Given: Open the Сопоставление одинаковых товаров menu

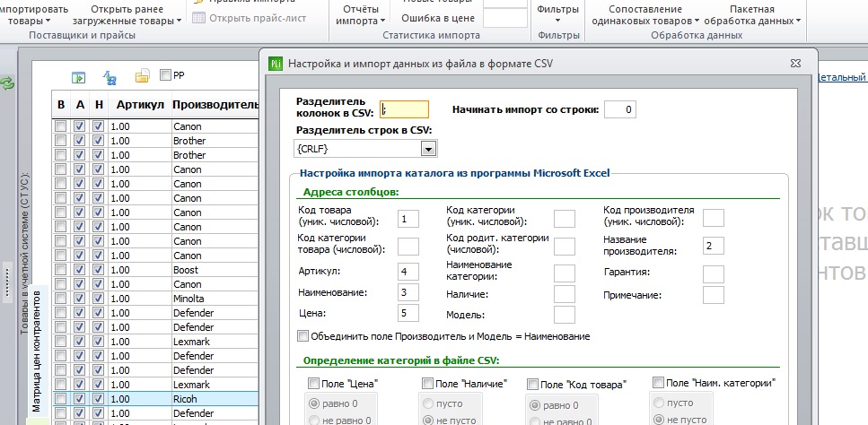Looking at the screenshot, I should (644, 15).
